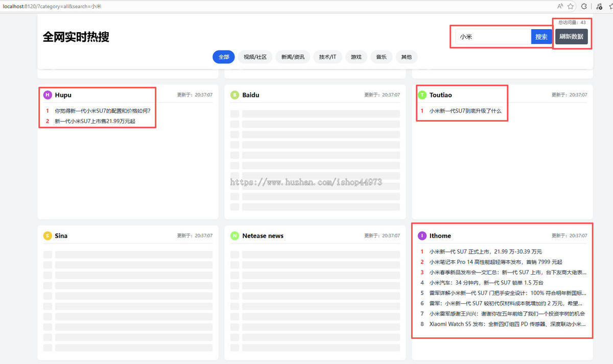
Task: Click the Sina card title
Action: 61,236
